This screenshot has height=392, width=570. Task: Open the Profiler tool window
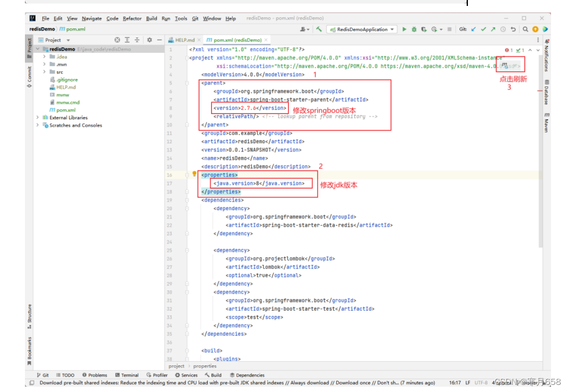157,375
